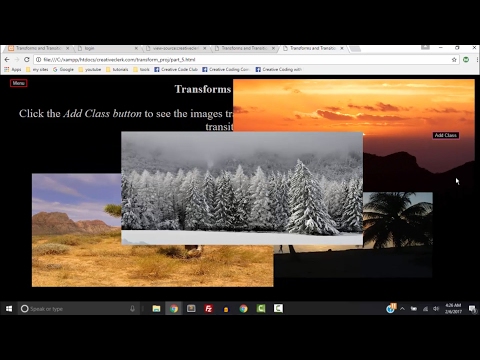Show hidden system tray icons
The width and height of the screenshot is (480, 360).
point(402,309)
